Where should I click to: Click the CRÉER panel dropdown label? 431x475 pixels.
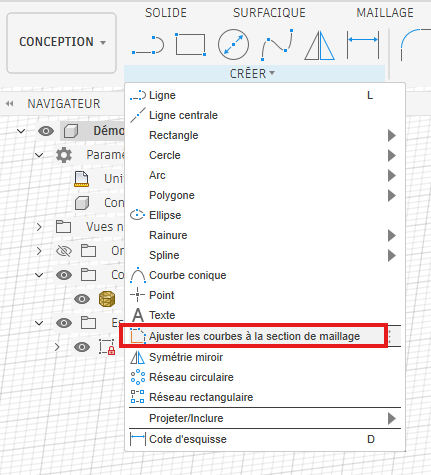(252, 73)
